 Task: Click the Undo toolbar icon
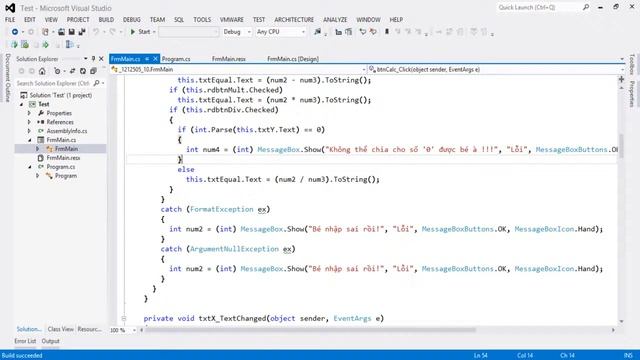coord(96,31)
